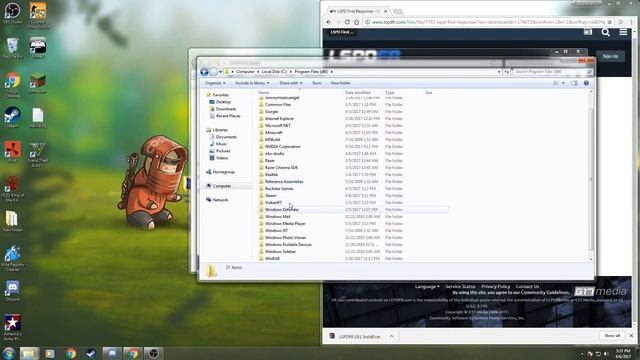Open the Include in library dropdown

point(252,83)
